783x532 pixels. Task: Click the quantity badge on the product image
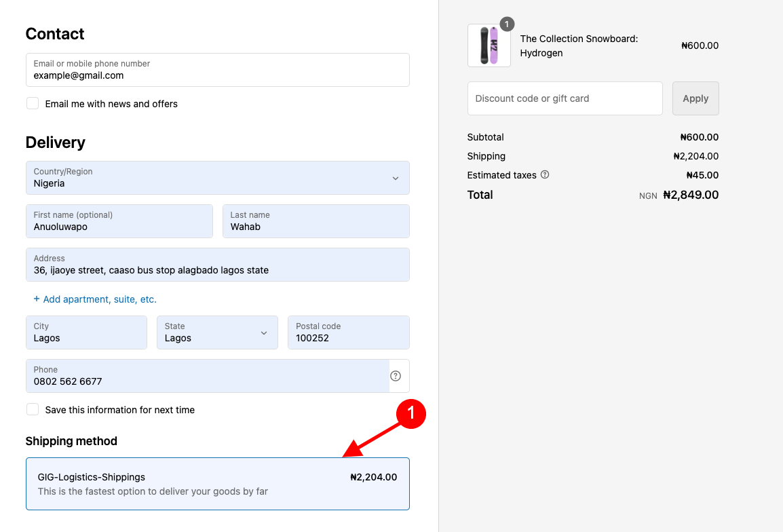coord(507,25)
